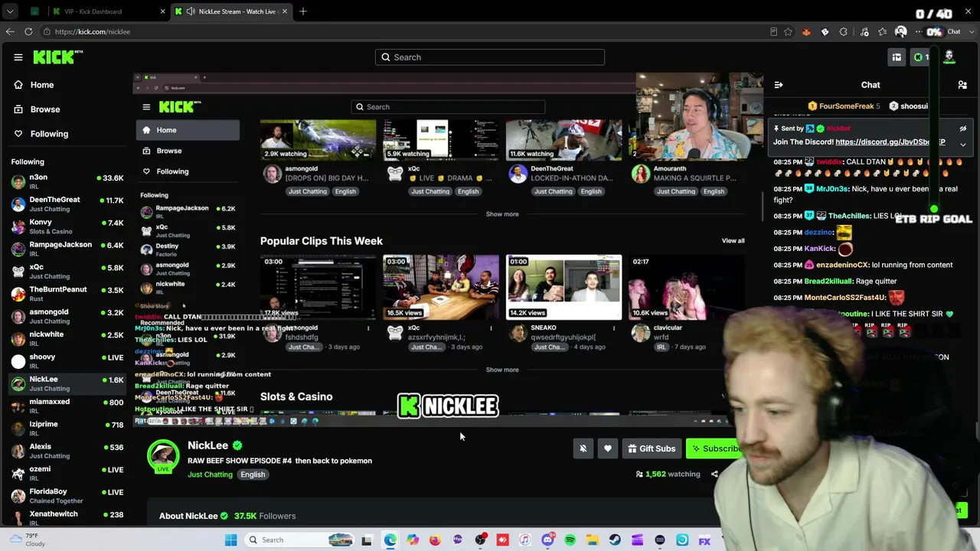
Task: Click the English language tag
Action: tap(253, 474)
